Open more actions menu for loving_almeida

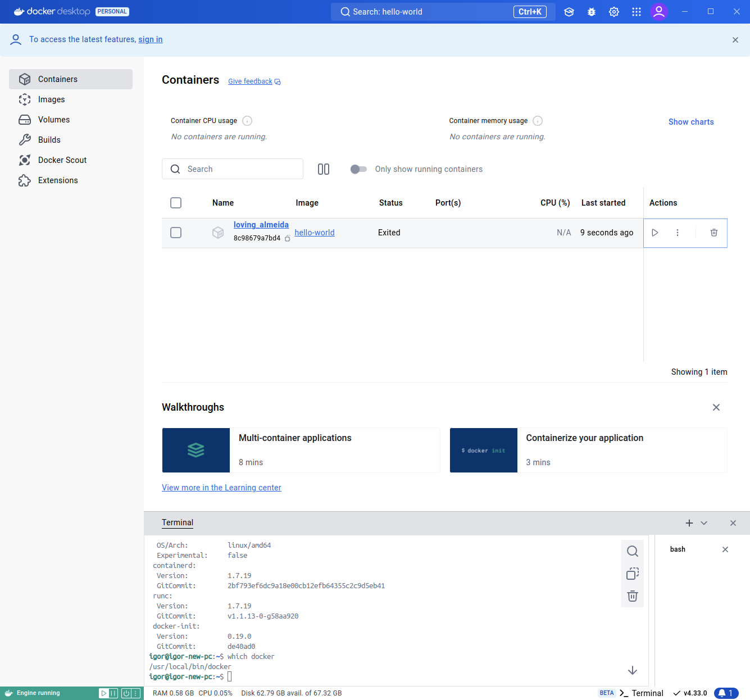[x=678, y=233]
